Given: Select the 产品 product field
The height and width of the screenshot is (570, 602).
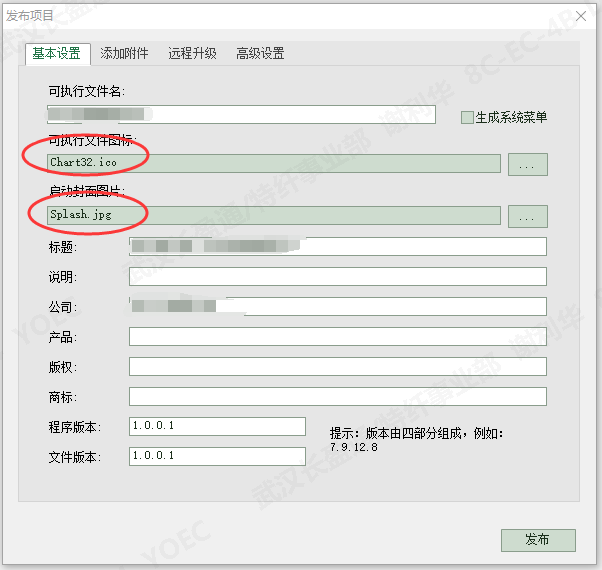Looking at the screenshot, I should tap(337, 337).
